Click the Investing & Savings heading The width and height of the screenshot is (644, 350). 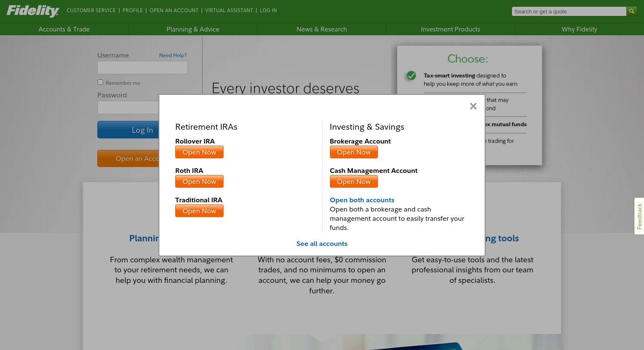[367, 127]
